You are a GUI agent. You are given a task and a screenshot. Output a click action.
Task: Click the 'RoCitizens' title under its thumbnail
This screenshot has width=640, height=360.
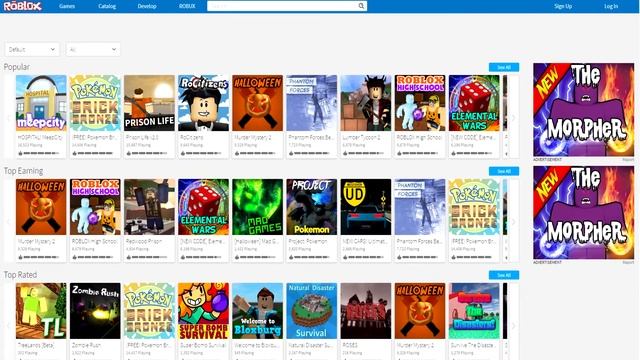[192, 138]
